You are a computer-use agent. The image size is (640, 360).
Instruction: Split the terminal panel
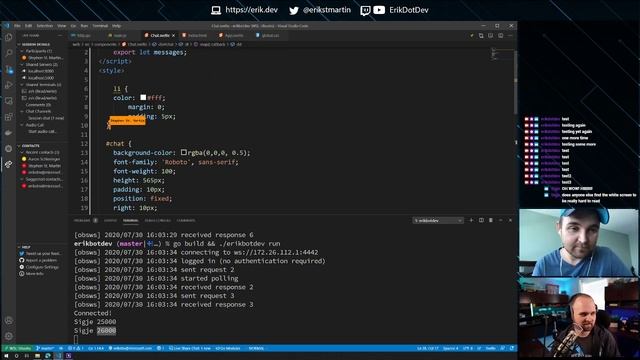(481, 220)
